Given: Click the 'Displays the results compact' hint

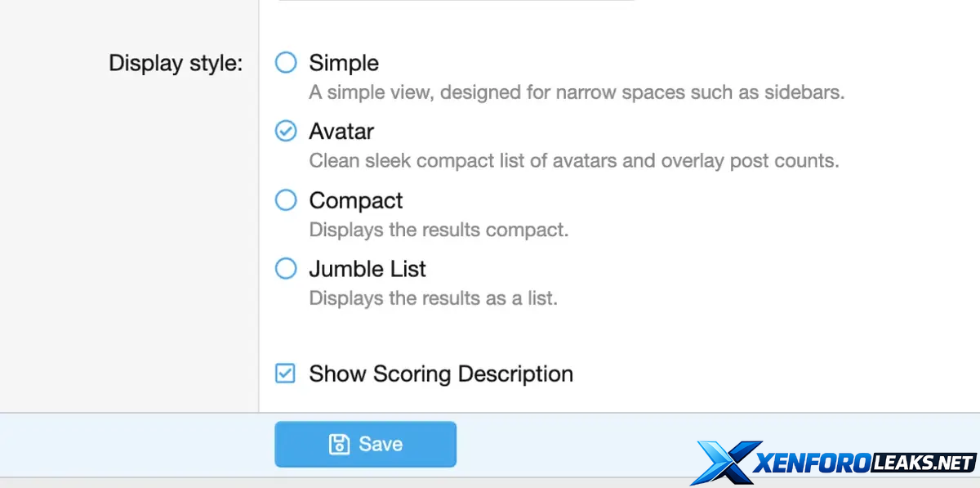Looking at the screenshot, I should point(439,230).
